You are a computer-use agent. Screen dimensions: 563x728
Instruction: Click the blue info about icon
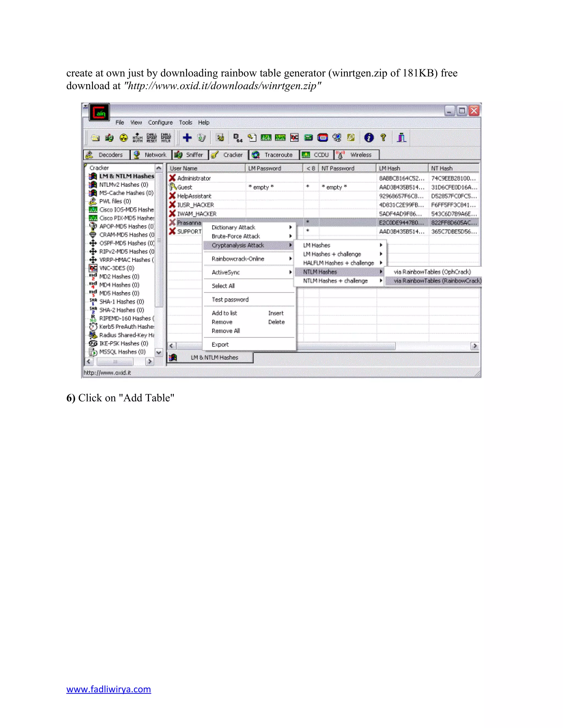369,138
